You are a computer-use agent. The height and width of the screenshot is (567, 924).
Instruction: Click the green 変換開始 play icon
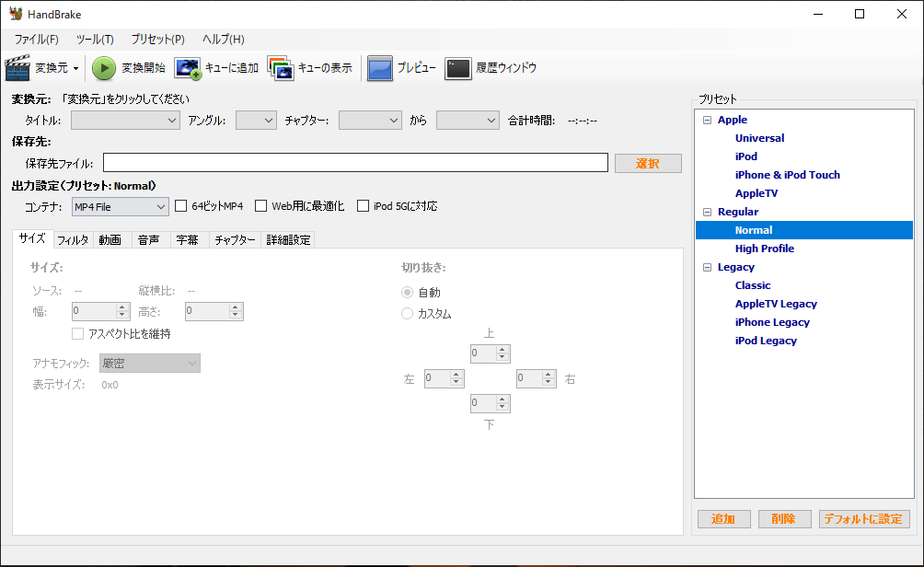click(x=104, y=68)
